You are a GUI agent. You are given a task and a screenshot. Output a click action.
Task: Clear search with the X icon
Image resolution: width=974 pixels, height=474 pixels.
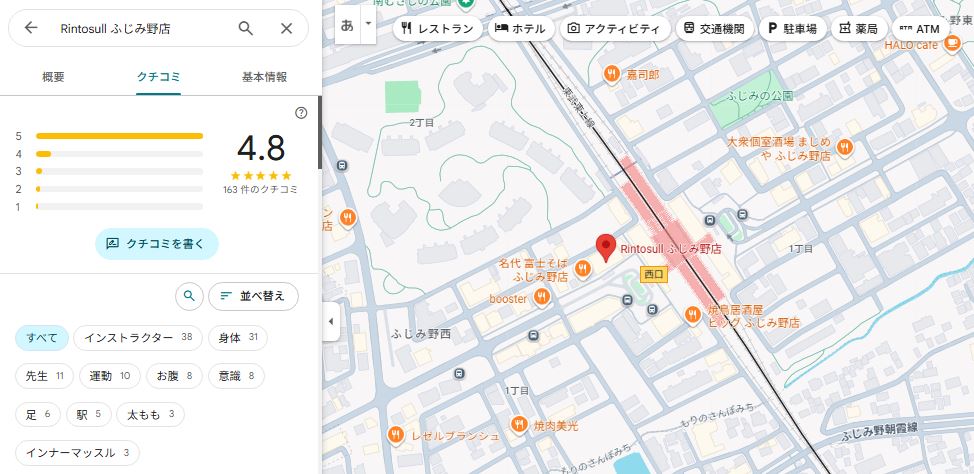[286, 28]
